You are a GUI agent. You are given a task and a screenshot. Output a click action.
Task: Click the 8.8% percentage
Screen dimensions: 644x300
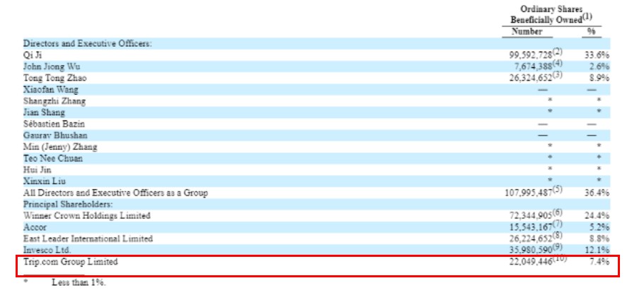600,238
